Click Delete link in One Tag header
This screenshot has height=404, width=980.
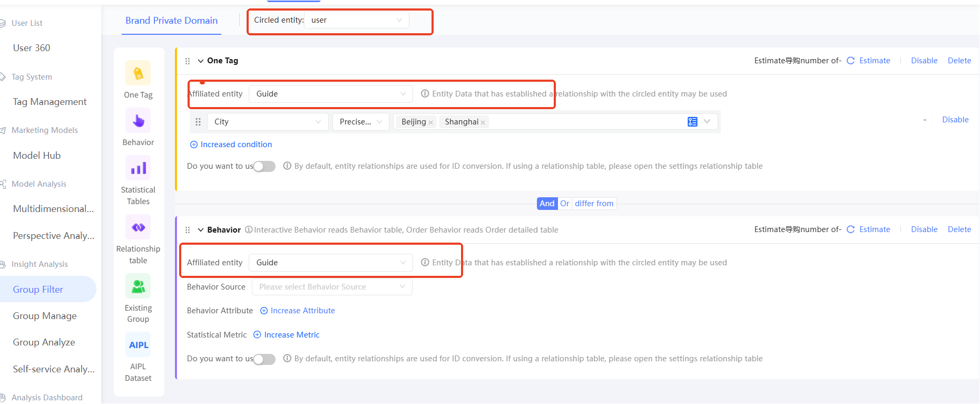959,61
